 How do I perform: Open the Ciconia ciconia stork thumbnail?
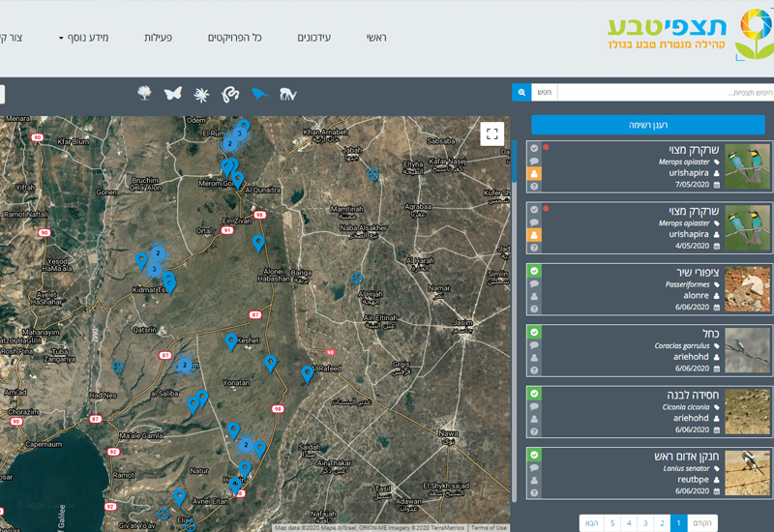747,410
